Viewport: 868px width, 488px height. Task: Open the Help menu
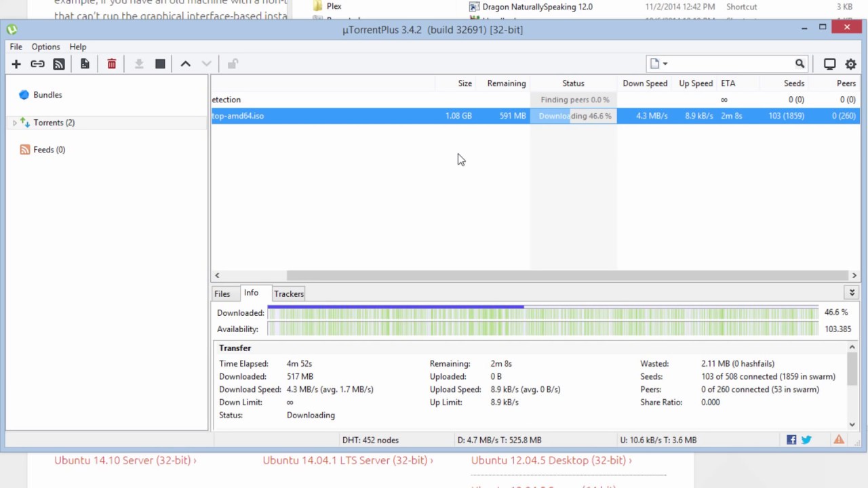[x=78, y=47]
